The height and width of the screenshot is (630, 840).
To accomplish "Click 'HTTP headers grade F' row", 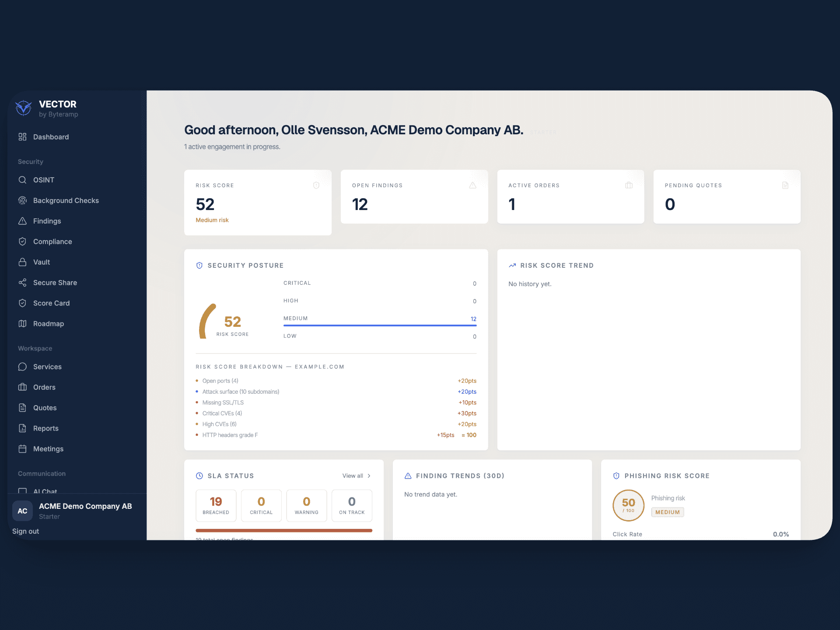I will coord(336,435).
